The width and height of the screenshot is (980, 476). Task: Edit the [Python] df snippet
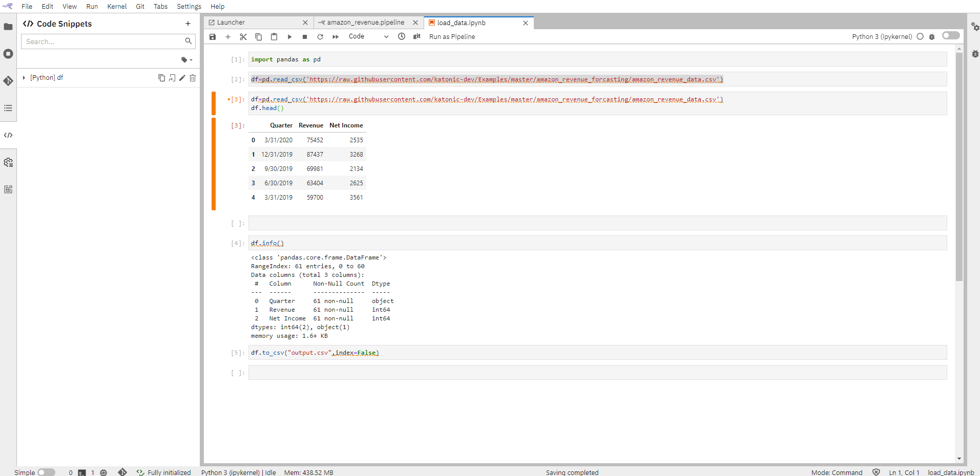[x=182, y=78]
